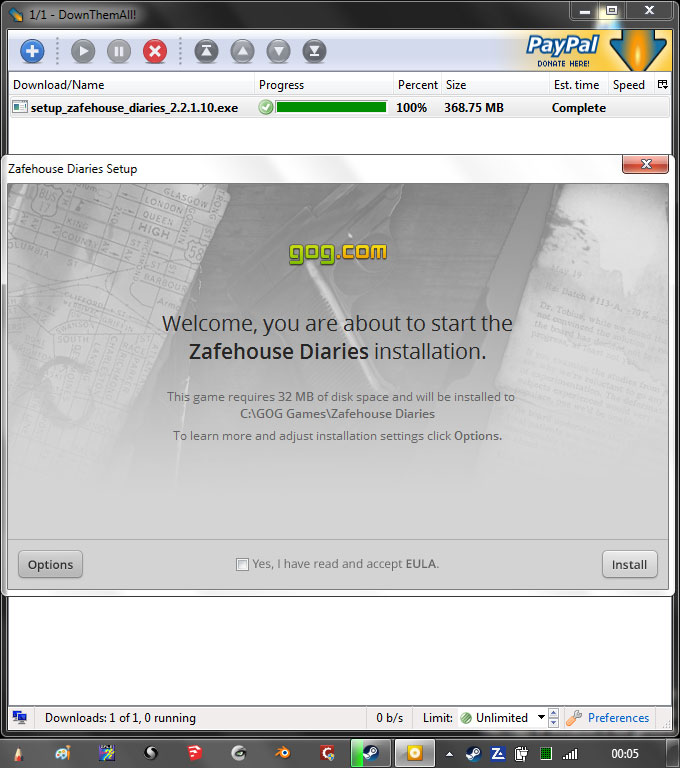Click the 00:05 taskbar clock

tap(625, 754)
